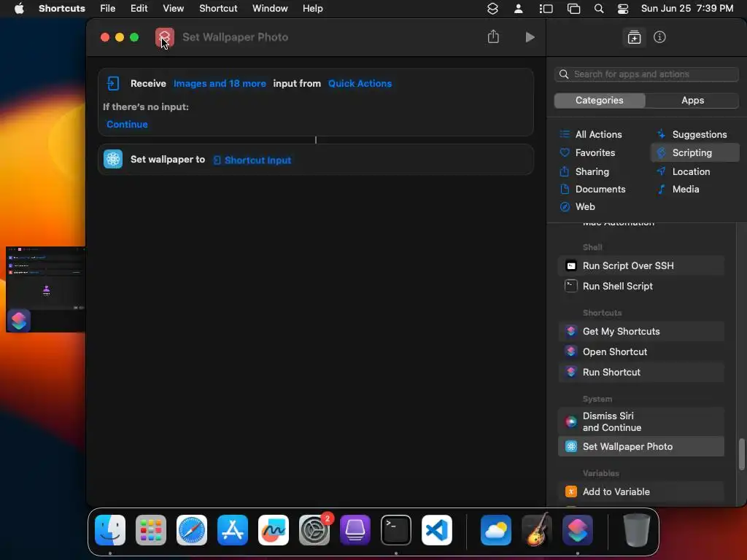The width and height of the screenshot is (747, 560).
Task: Open Control Center in menu bar
Action: [623, 9]
